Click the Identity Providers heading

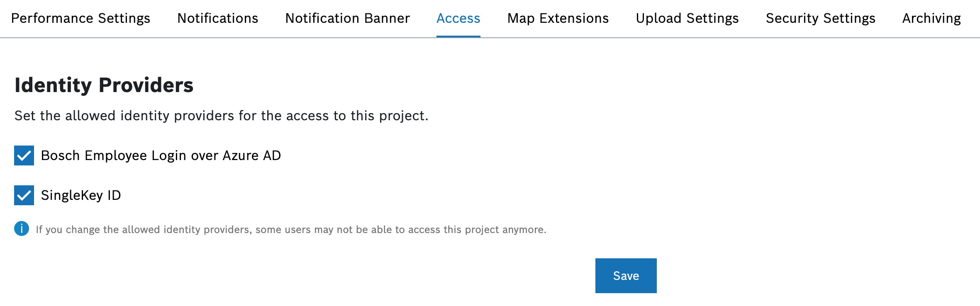[104, 85]
